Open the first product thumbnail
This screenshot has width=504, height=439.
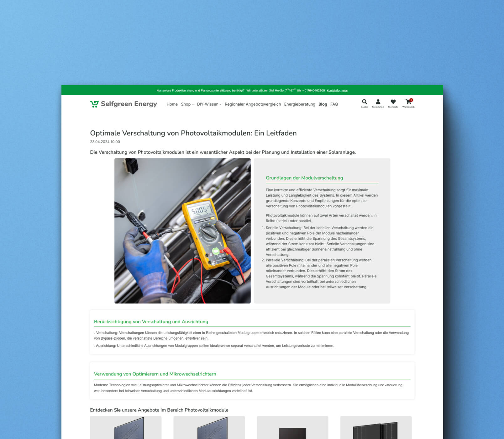pos(126,428)
